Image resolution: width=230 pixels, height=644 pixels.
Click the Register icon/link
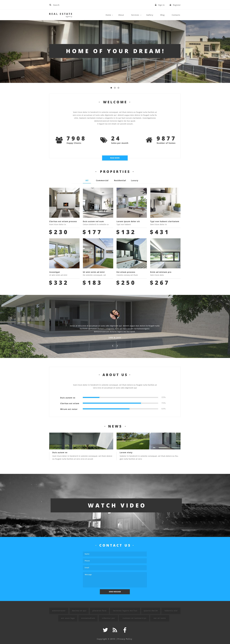click(x=177, y=4)
